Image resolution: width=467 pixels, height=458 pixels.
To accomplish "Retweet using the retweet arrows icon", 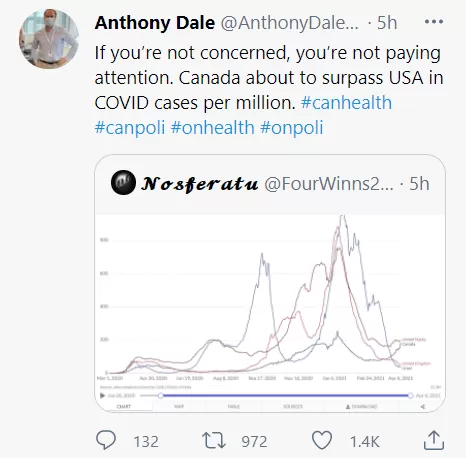I will tap(214, 440).
